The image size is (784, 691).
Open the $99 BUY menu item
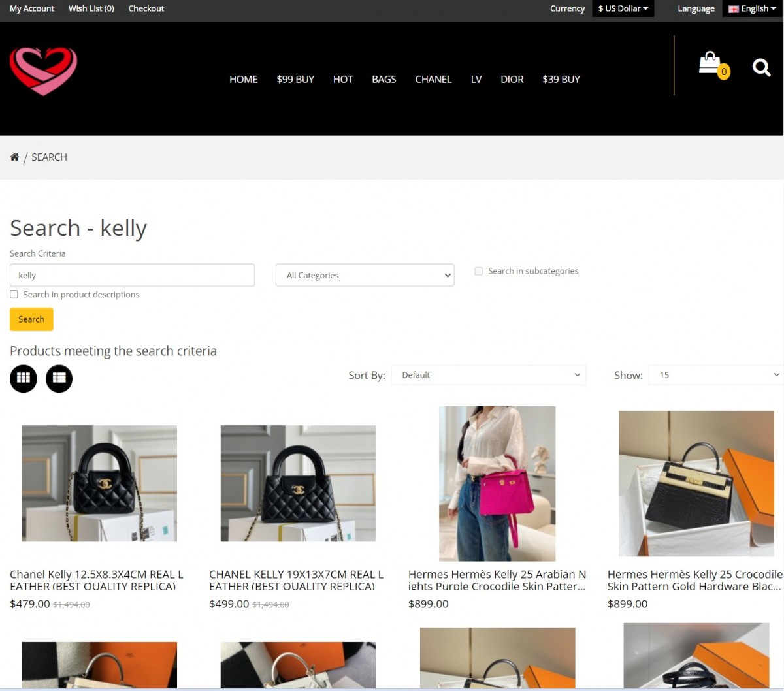coord(295,79)
